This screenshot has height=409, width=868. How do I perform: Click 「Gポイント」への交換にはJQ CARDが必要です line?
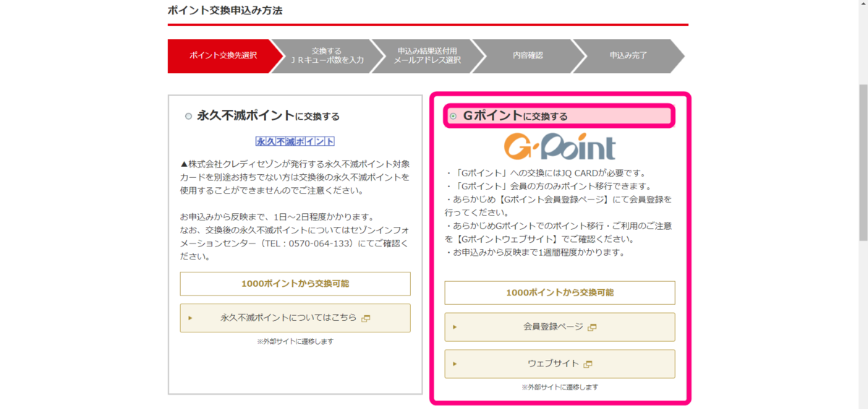[x=550, y=173]
